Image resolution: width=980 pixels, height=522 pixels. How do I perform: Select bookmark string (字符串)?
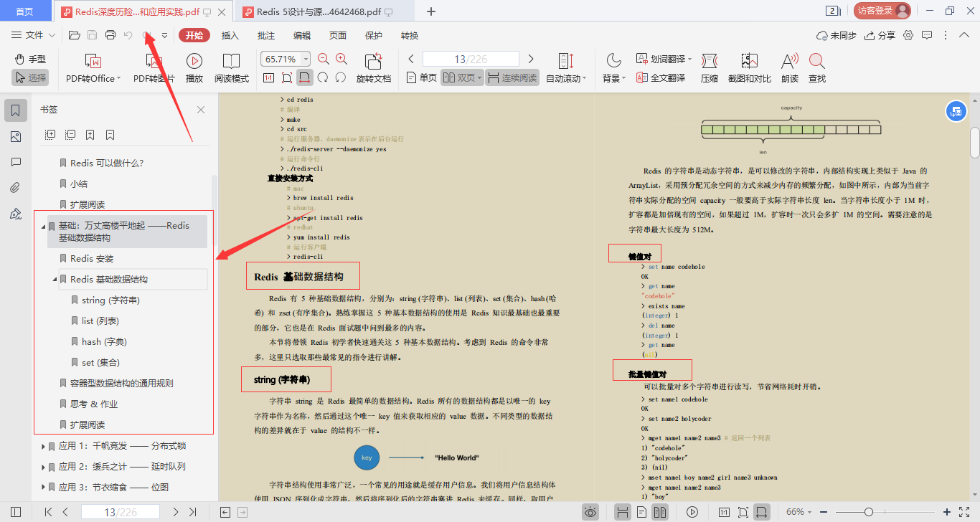(111, 300)
